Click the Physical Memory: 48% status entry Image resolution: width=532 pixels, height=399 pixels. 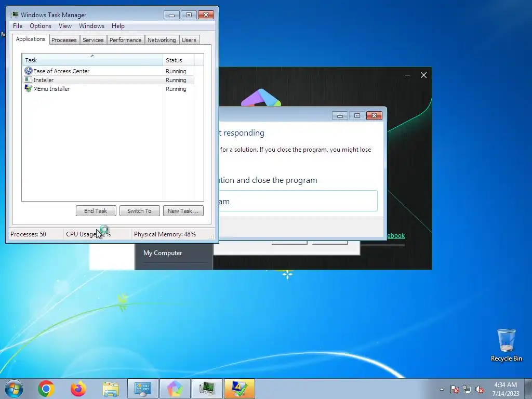[165, 234]
